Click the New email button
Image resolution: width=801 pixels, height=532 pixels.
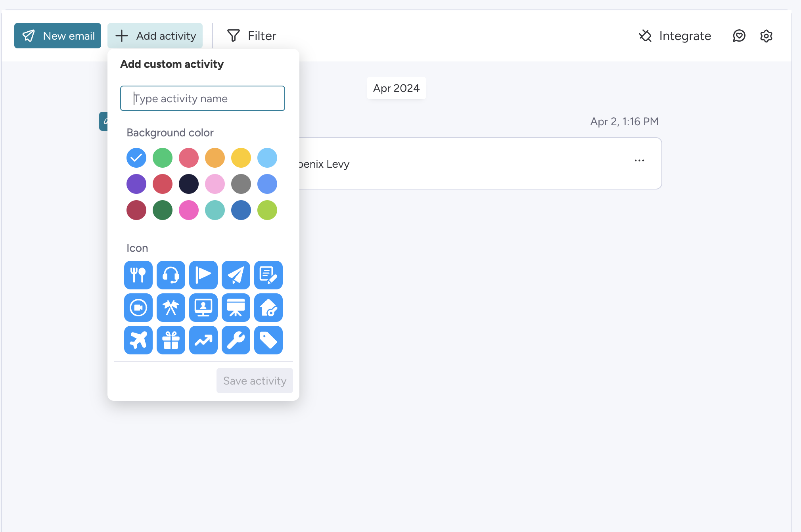(58, 36)
